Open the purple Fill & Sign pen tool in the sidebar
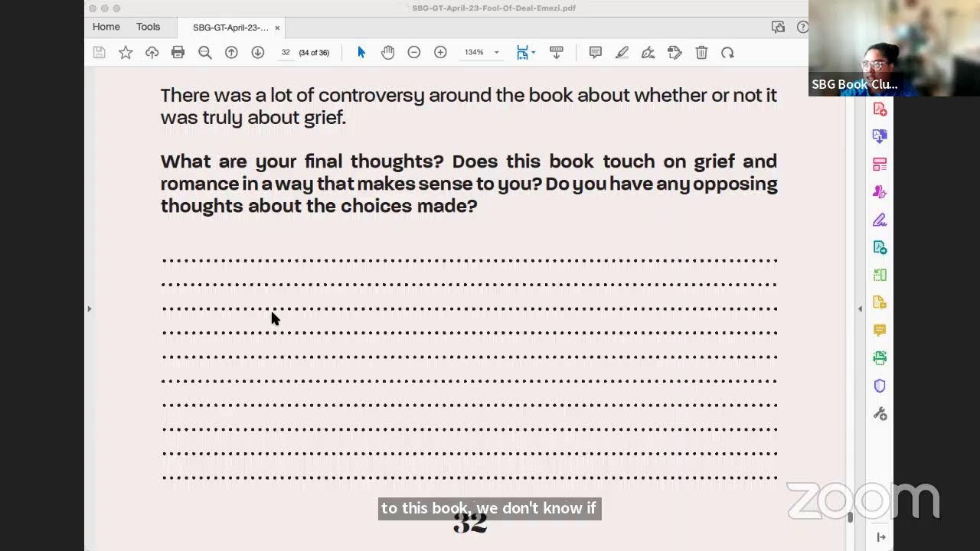This screenshot has height=551, width=980. coord(880,220)
